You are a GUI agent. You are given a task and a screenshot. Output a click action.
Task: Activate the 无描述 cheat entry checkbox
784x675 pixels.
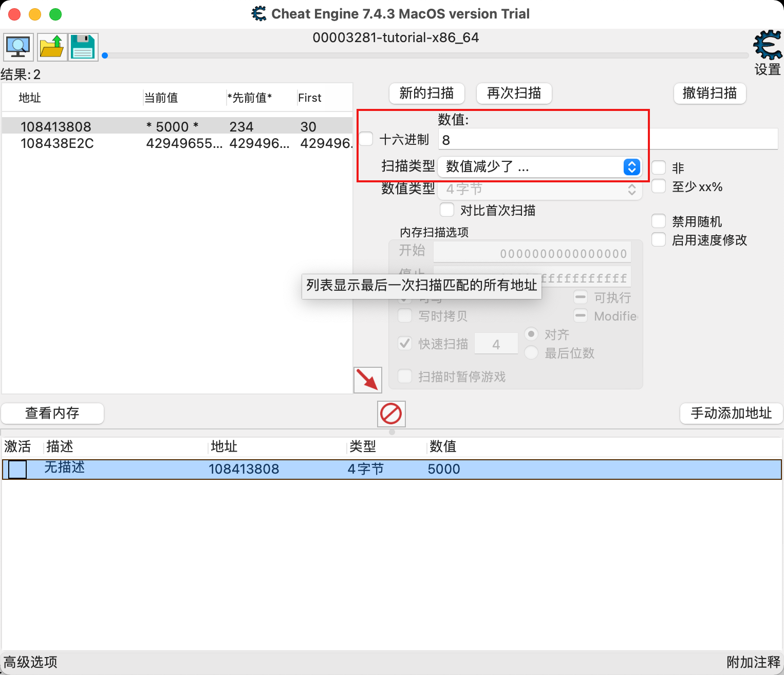[x=17, y=468]
